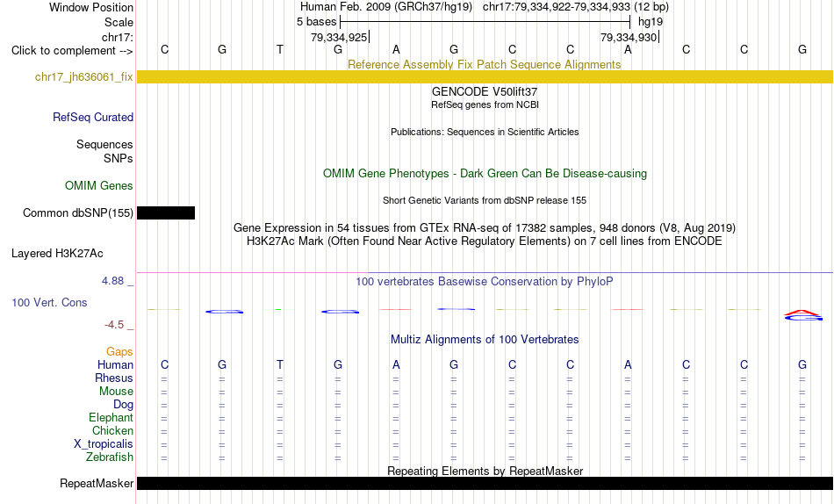
Task: Click the H3K27Ac Mark ENCODE track title
Action: tap(485, 241)
